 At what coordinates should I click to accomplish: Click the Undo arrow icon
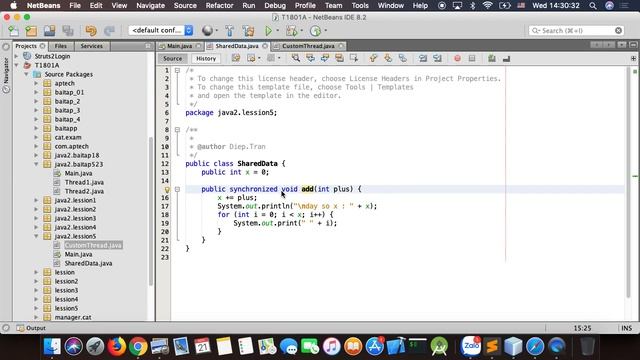click(x=91, y=31)
